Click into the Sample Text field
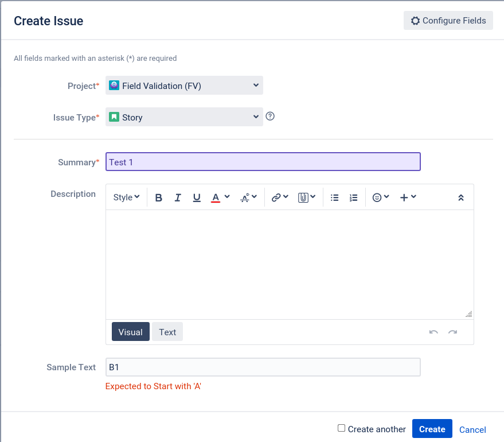This screenshot has height=442, width=504. click(x=263, y=367)
